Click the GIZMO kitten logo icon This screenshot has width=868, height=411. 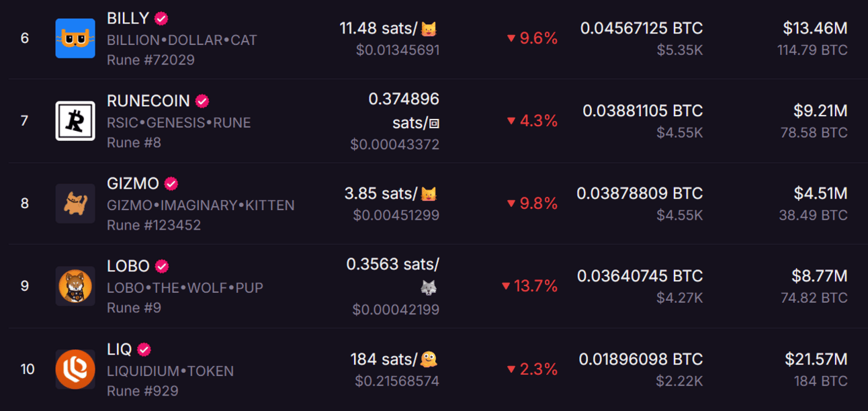(x=75, y=203)
